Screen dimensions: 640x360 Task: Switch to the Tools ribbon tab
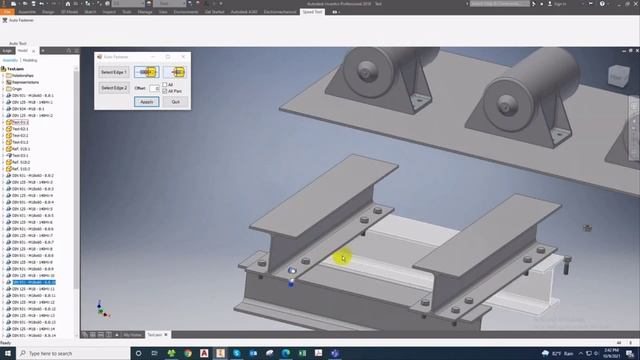tap(127, 12)
